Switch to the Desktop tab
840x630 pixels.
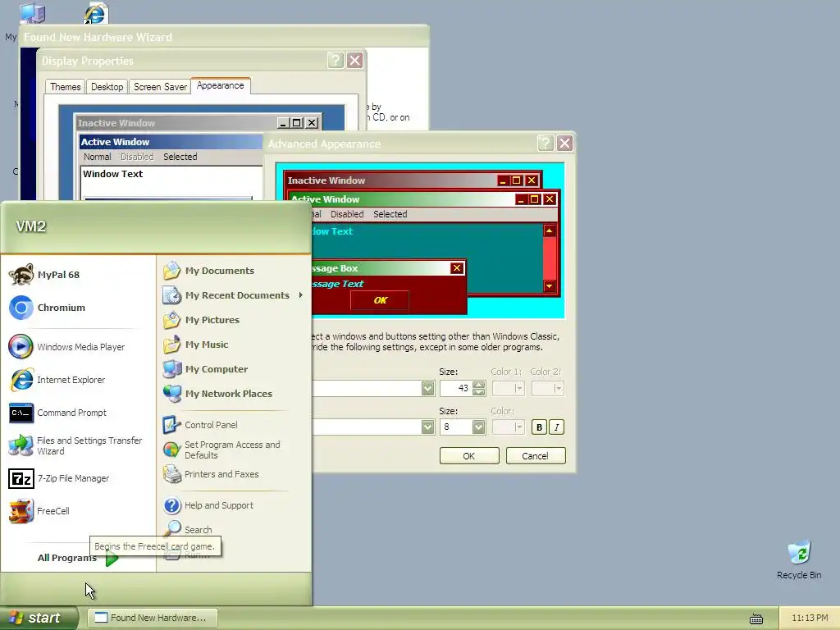click(x=107, y=87)
